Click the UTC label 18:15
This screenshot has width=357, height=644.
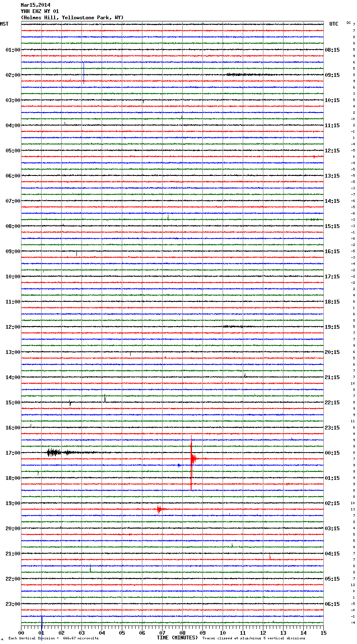pyautogui.click(x=332, y=302)
